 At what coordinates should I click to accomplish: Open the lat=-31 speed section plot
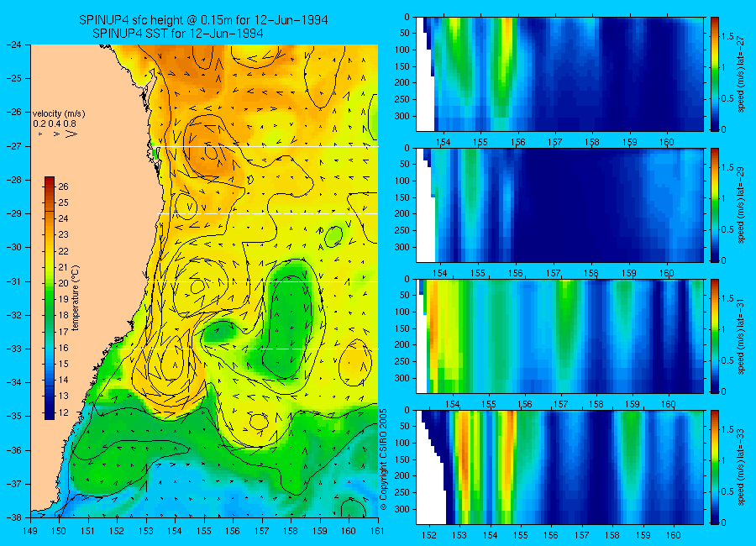559,336
